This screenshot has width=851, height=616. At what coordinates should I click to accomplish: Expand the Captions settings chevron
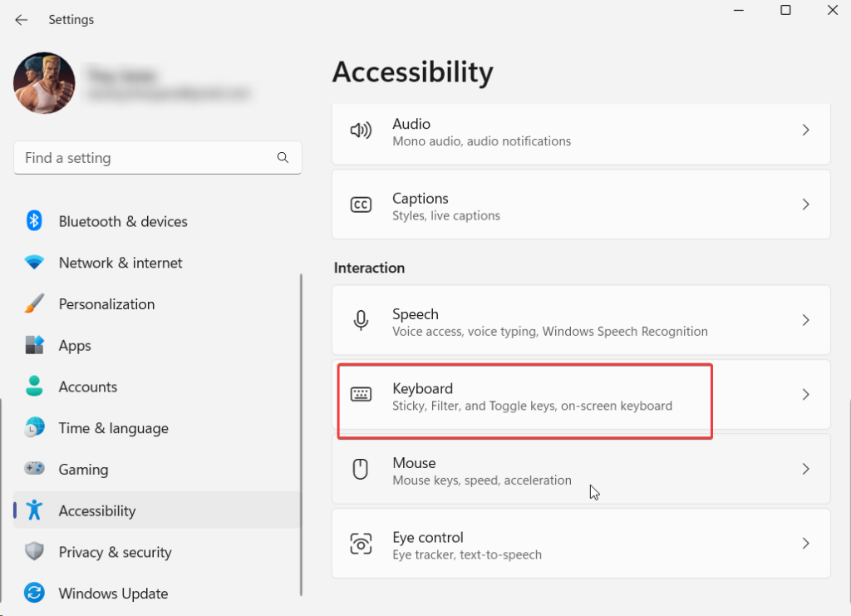pos(805,205)
